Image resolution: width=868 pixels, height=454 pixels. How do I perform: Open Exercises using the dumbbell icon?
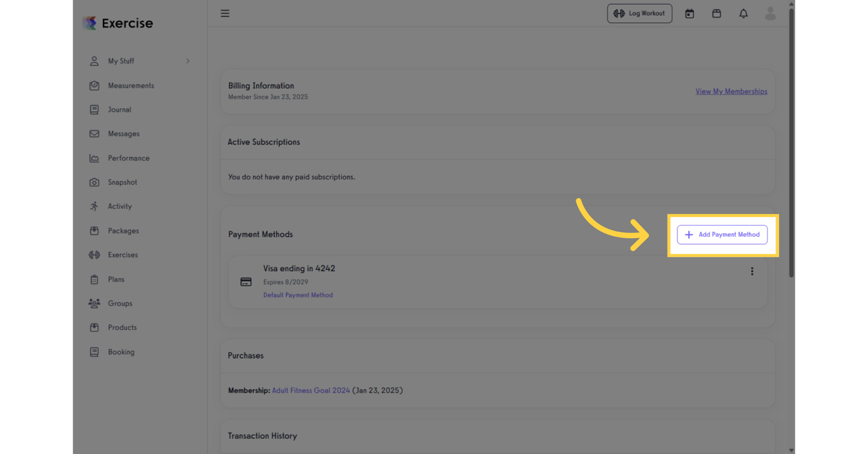click(x=94, y=255)
